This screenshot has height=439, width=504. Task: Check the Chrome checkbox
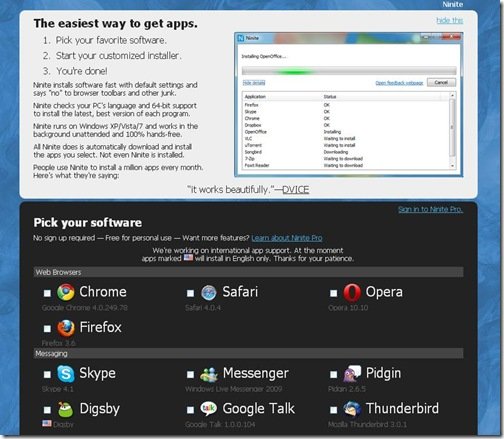pyautogui.click(x=47, y=293)
